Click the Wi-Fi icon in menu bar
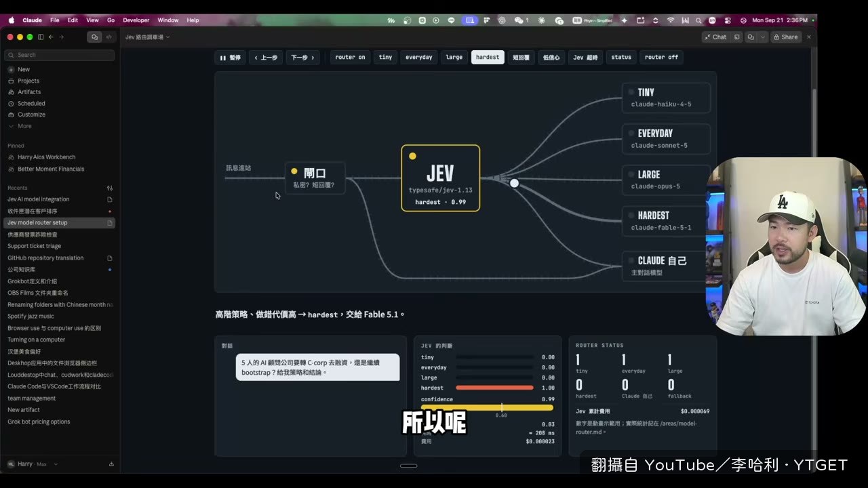This screenshot has width=868, height=488. [x=671, y=20]
